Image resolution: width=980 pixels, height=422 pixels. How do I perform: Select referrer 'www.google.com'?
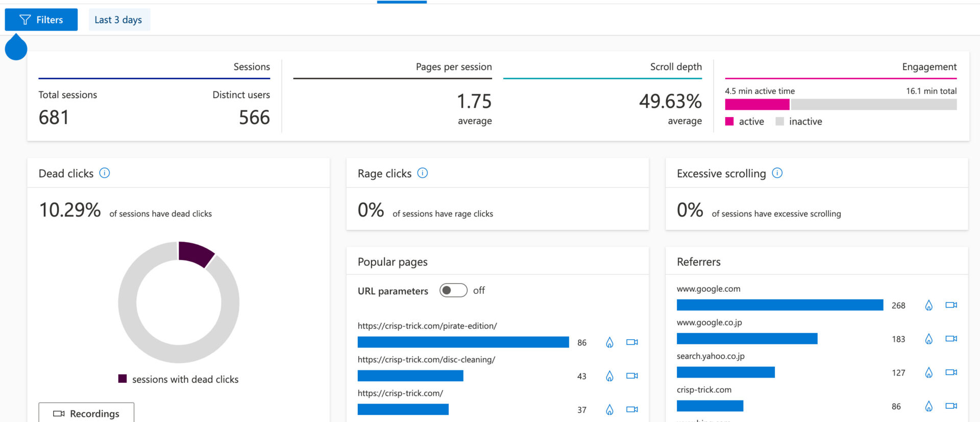[708, 289]
